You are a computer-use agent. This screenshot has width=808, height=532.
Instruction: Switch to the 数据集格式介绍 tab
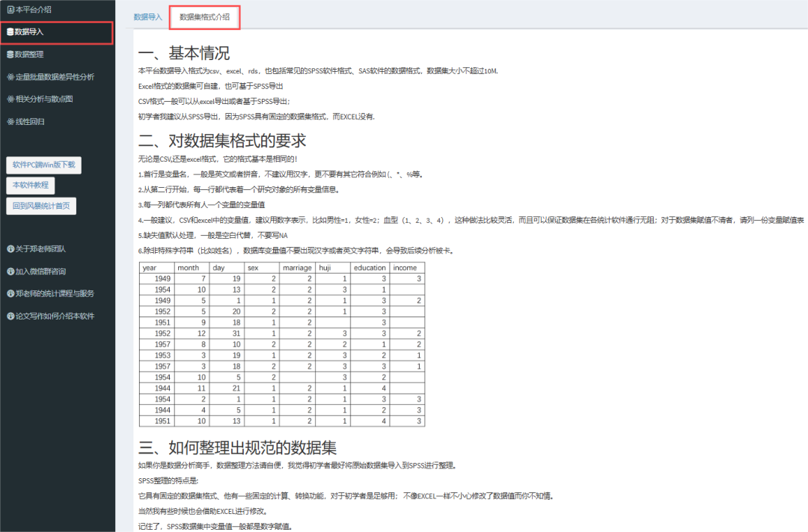click(x=205, y=16)
